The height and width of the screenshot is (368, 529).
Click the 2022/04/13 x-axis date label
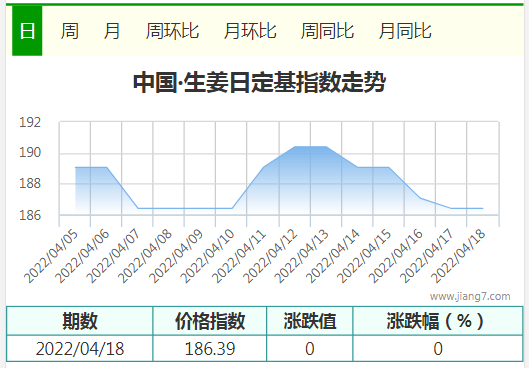click(x=302, y=256)
